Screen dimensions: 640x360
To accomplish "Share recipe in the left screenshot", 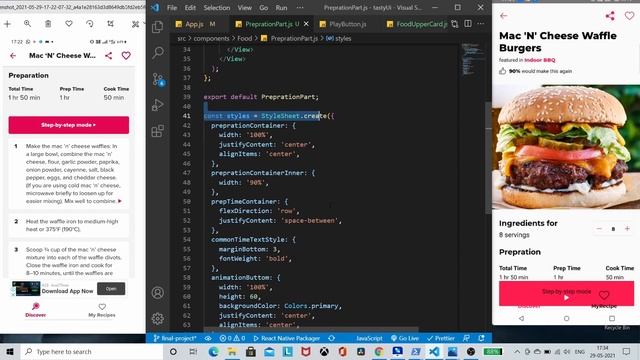I will 109,56.
